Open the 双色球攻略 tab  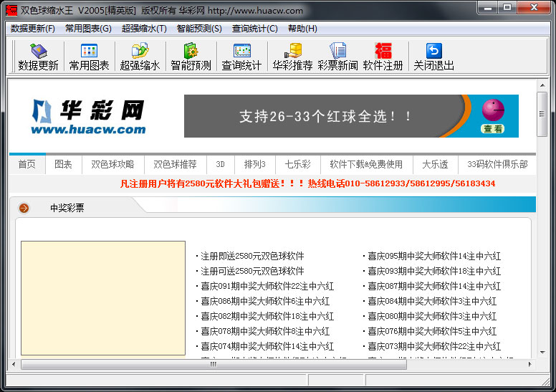click(112, 164)
